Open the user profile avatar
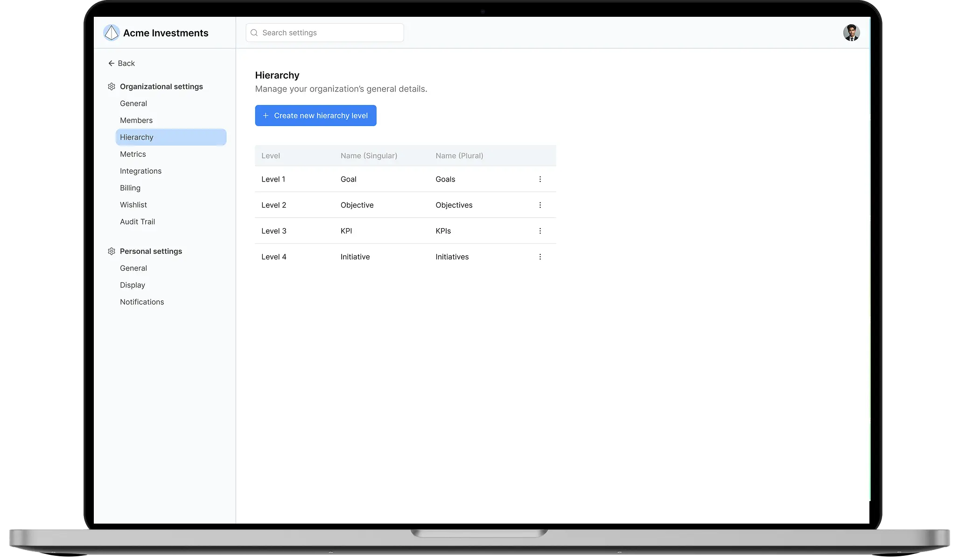 click(851, 33)
